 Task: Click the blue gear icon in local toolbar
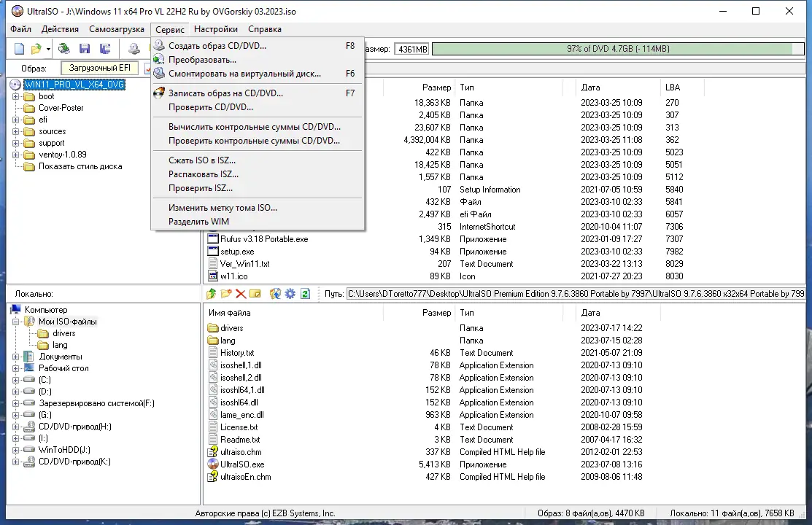click(x=290, y=294)
